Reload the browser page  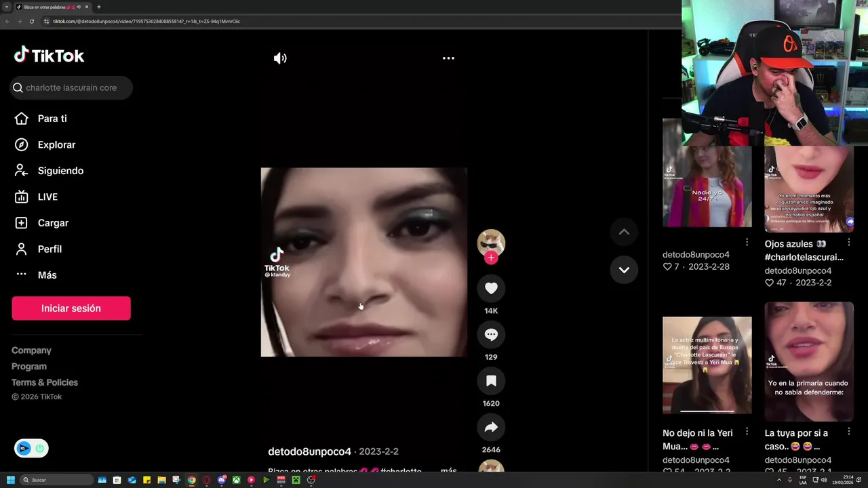(32, 21)
